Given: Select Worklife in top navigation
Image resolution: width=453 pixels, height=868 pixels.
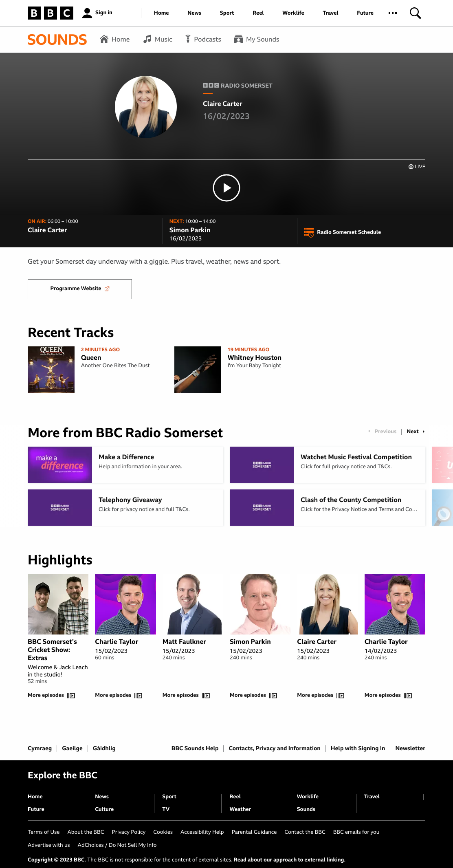Looking at the screenshot, I should [x=293, y=13].
